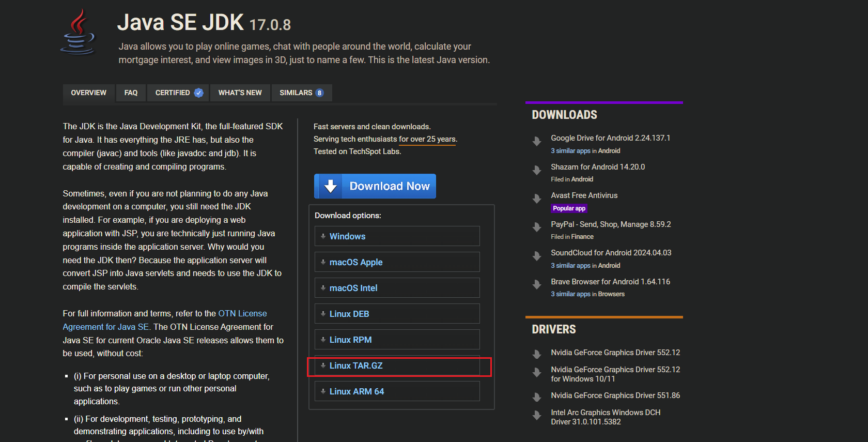
Task: Click arrow icon next to Nvidia Driver 551.86
Action: [x=537, y=398]
